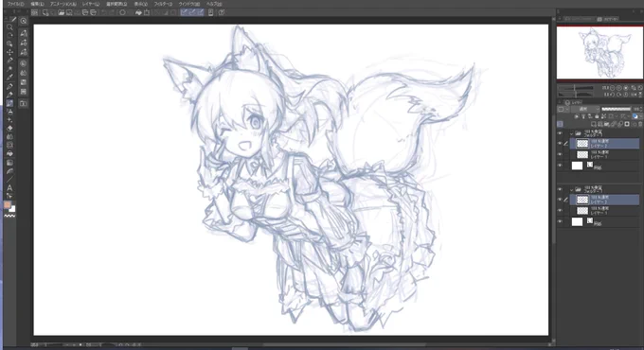Adjust the layer opacity slider
Image resolution: width=644 pixels, height=350 pixels.
point(616,109)
